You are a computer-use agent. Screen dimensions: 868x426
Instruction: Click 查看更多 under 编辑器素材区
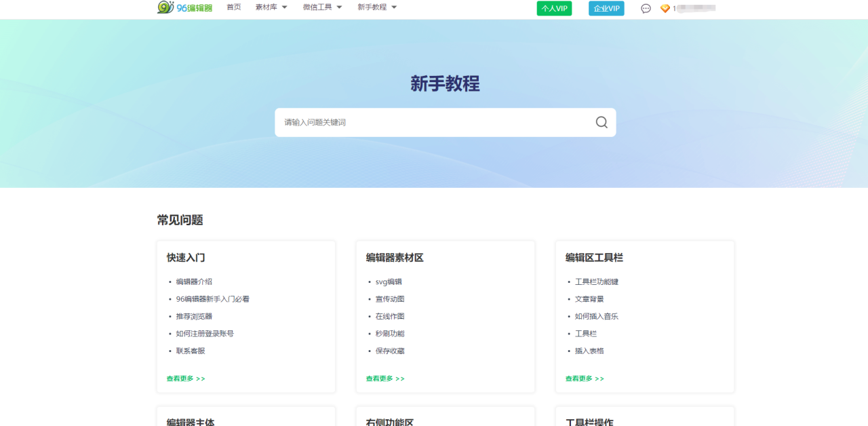point(385,379)
